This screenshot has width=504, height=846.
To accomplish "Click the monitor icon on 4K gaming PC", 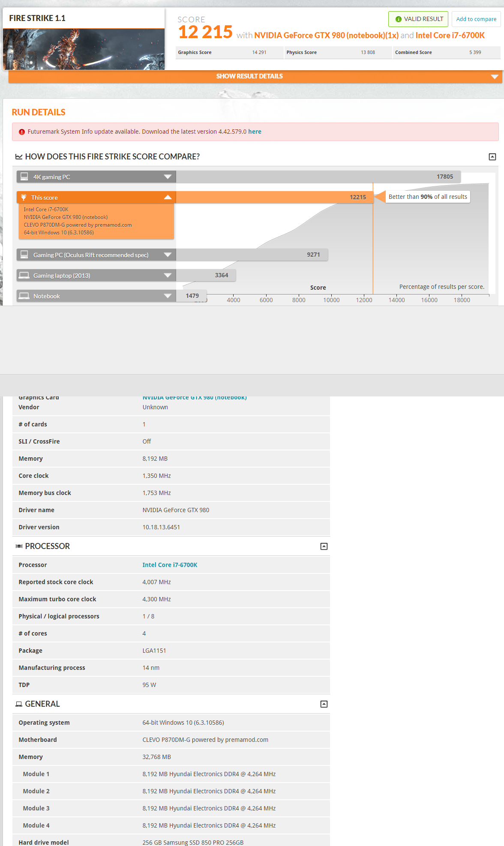I will 24,177.
